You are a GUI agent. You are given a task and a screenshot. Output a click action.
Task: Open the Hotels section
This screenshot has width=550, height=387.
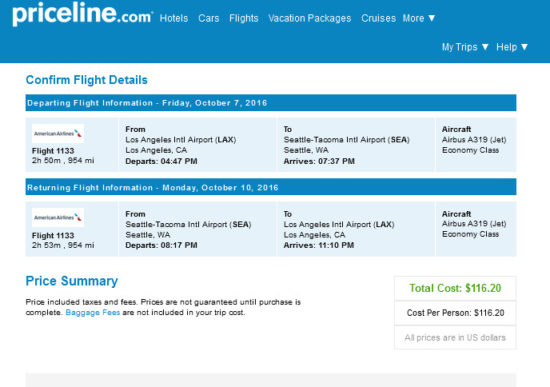click(x=174, y=18)
